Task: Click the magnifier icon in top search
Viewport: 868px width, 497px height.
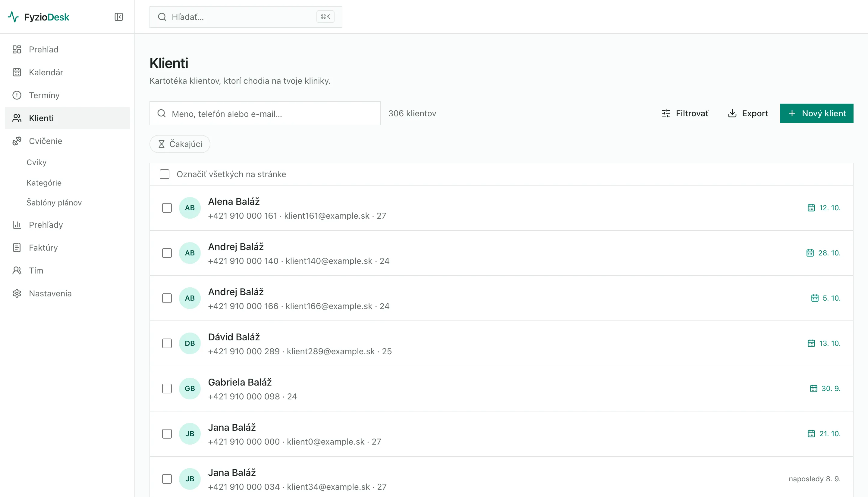Action: click(x=162, y=17)
